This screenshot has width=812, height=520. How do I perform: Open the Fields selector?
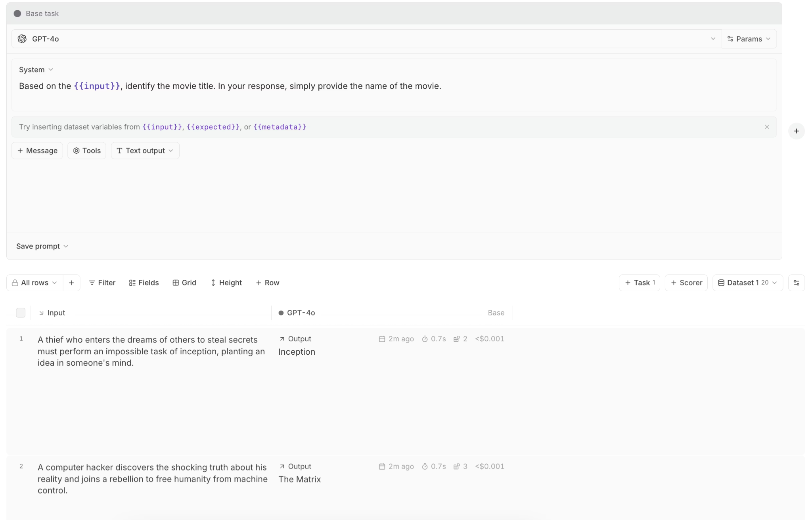pyautogui.click(x=144, y=283)
